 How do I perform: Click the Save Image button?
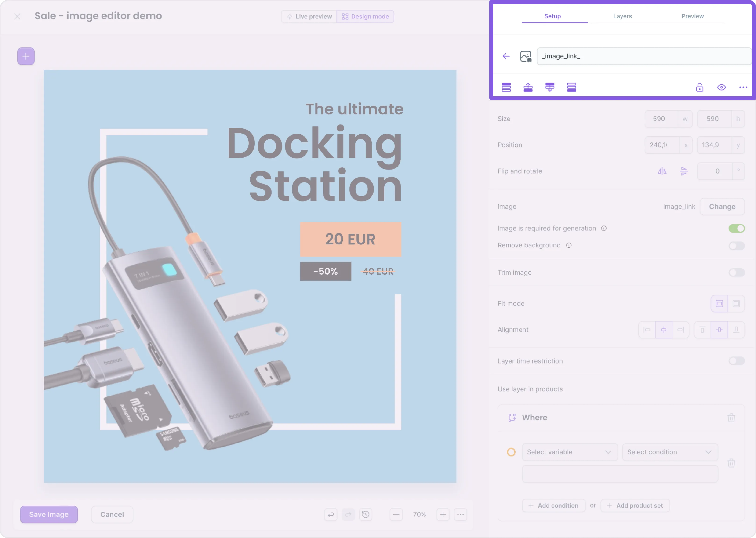(x=49, y=514)
